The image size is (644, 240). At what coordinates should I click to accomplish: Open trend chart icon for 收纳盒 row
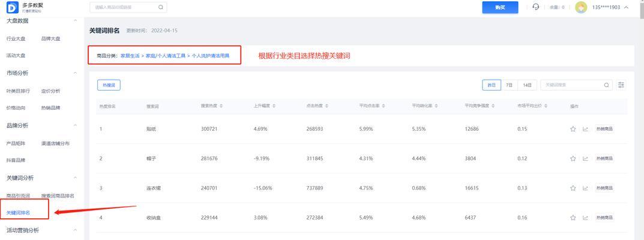[585, 217]
